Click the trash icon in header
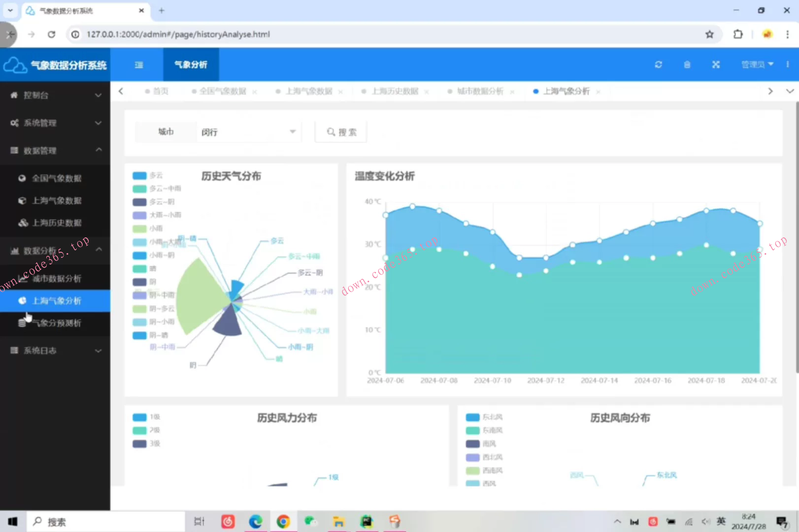The height and width of the screenshot is (532, 799). point(687,65)
